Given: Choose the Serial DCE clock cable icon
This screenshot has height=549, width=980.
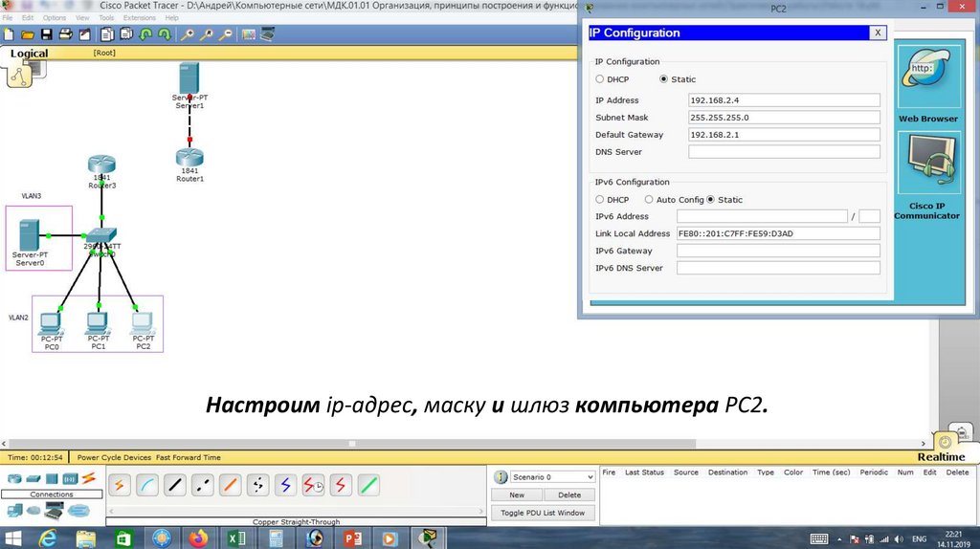Looking at the screenshot, I should point(313,485).
